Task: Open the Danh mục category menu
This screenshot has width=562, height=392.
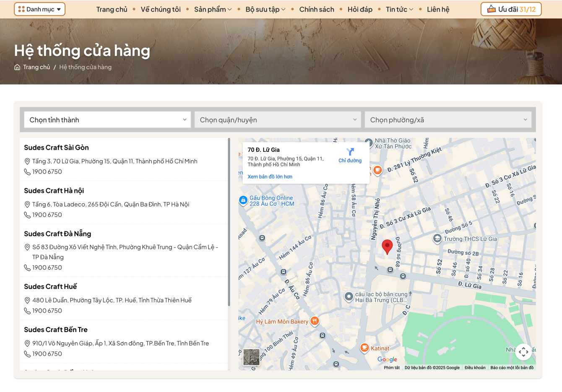Action: pos(40,9)
